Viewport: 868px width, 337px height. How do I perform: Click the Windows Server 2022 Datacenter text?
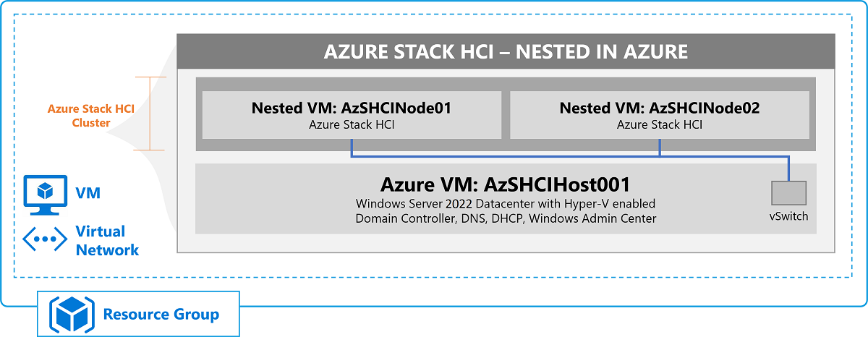(506, 203)
